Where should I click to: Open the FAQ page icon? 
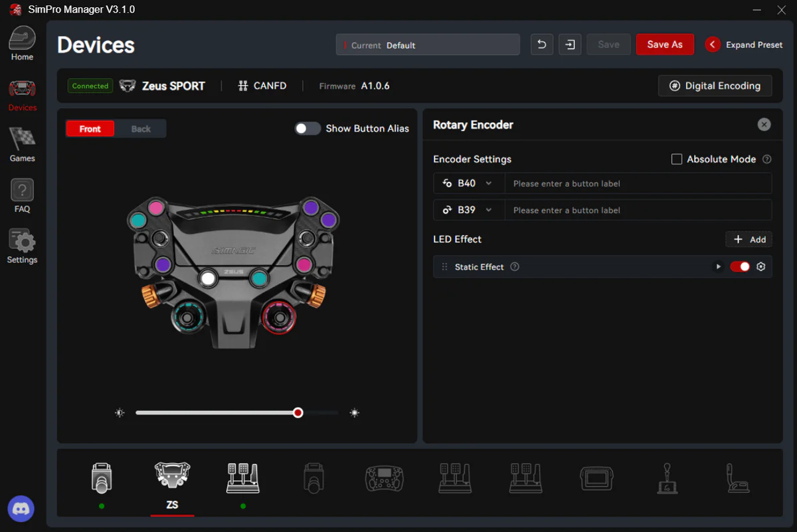coord(22,190)
